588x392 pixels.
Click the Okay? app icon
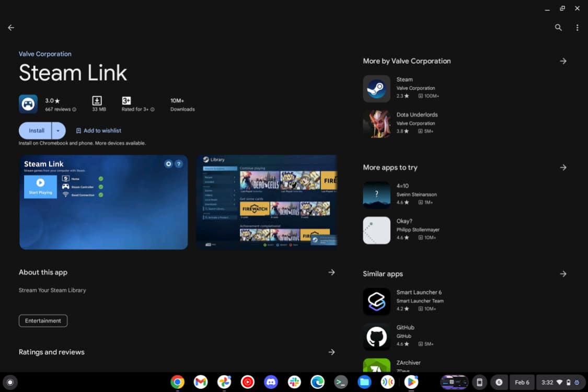point(376,230)
